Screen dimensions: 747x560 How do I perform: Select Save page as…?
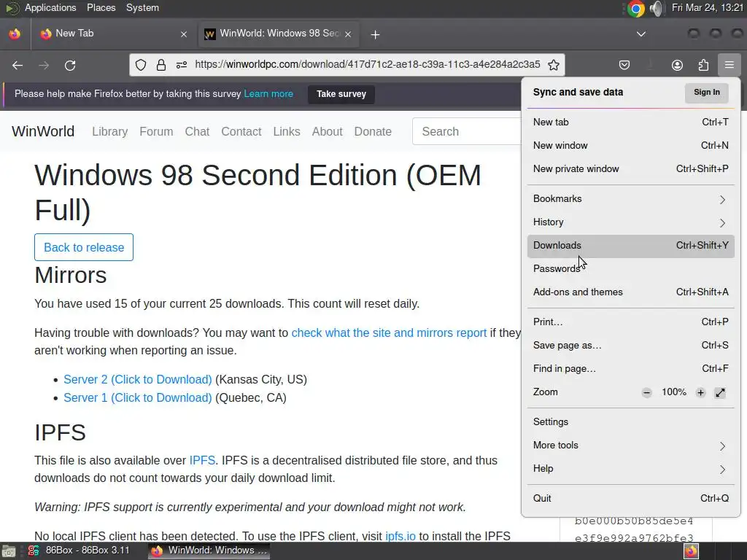[x=631, y=345]
